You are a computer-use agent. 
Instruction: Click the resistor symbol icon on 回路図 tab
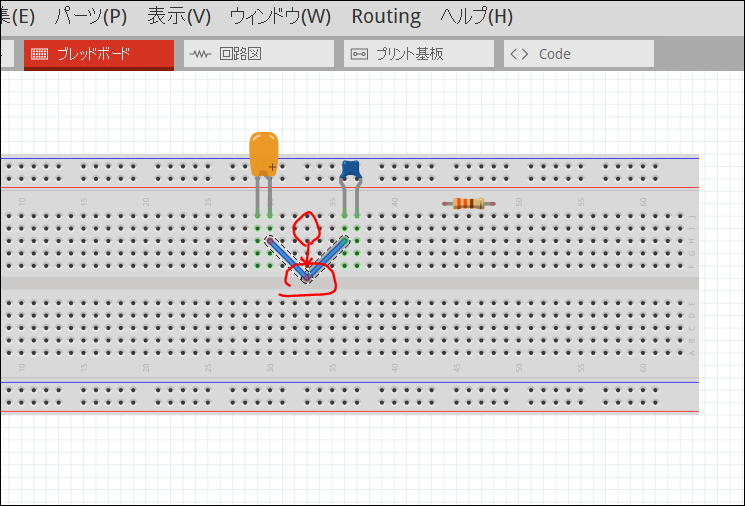tap(200, 54)
